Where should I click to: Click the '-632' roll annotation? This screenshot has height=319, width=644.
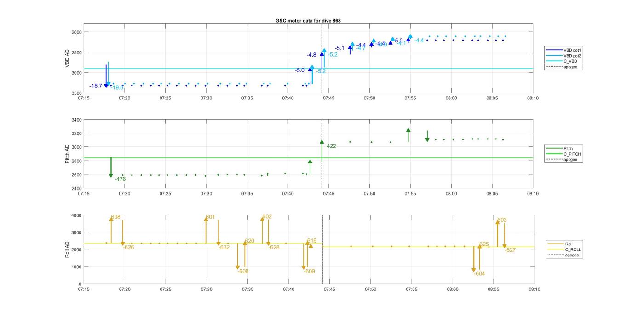click(224, 247)
